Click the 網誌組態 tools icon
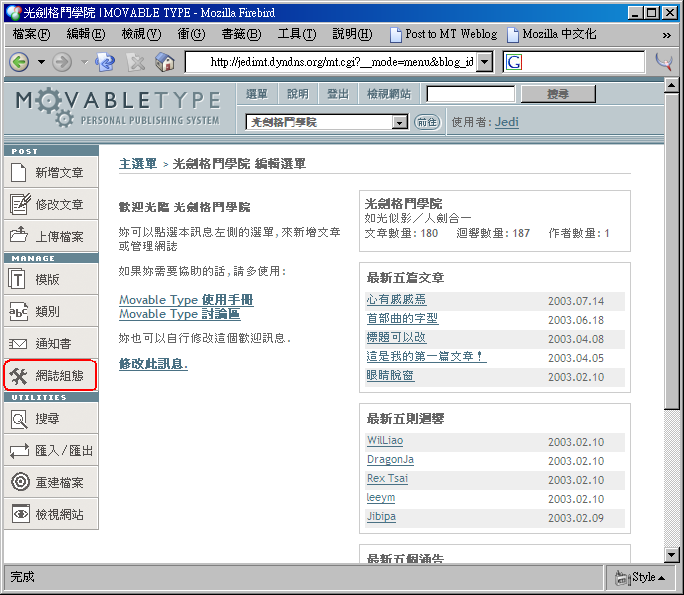The height and width of the screenshot is (595, 684). (x=19, y=376)
